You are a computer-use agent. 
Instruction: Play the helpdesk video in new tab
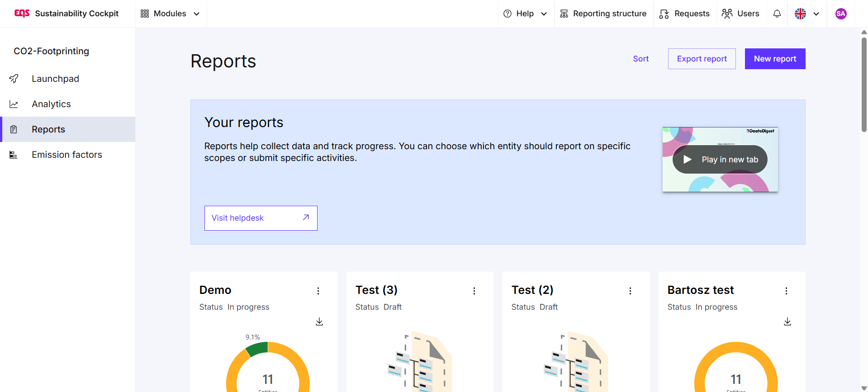point(720,160)
